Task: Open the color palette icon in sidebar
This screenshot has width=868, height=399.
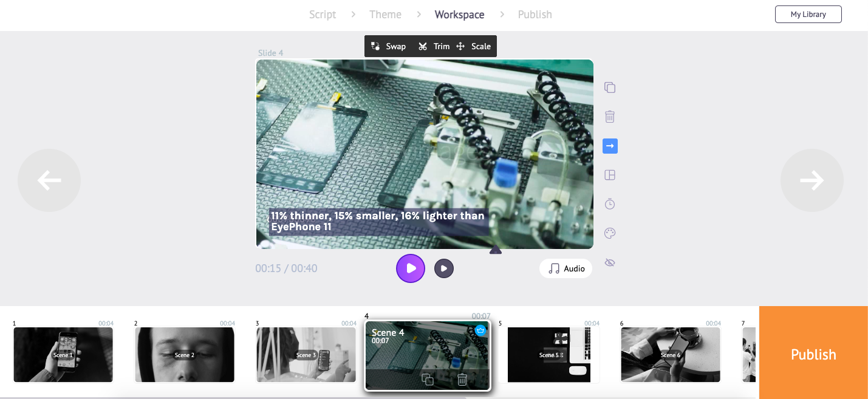Action: coord(610,233)
